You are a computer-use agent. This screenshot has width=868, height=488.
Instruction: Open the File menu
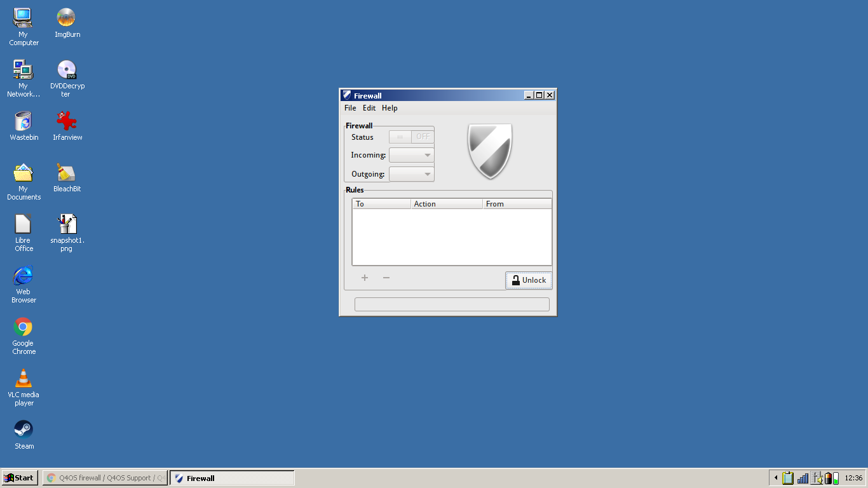[350, 108]
